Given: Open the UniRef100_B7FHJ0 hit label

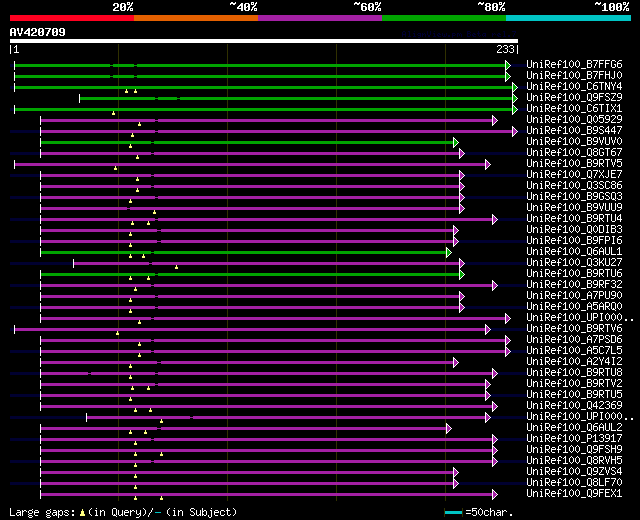Looking at the screenshot, I should coord(574,76).
